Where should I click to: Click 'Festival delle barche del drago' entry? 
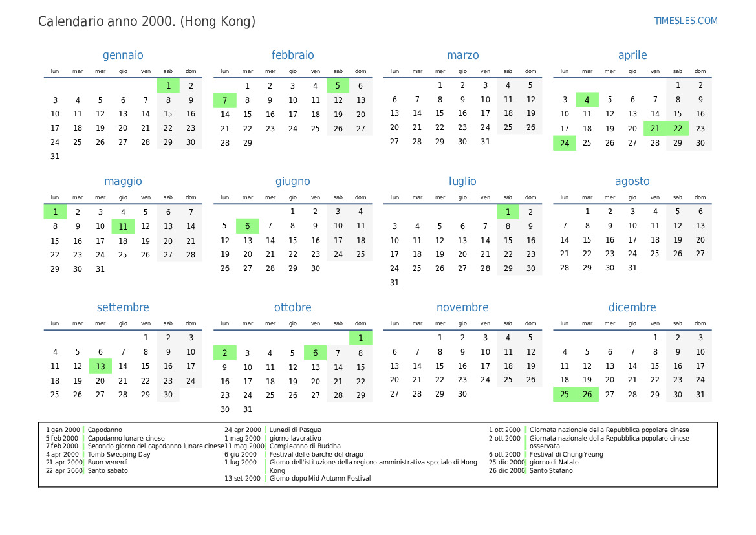[x=316, y=454]
